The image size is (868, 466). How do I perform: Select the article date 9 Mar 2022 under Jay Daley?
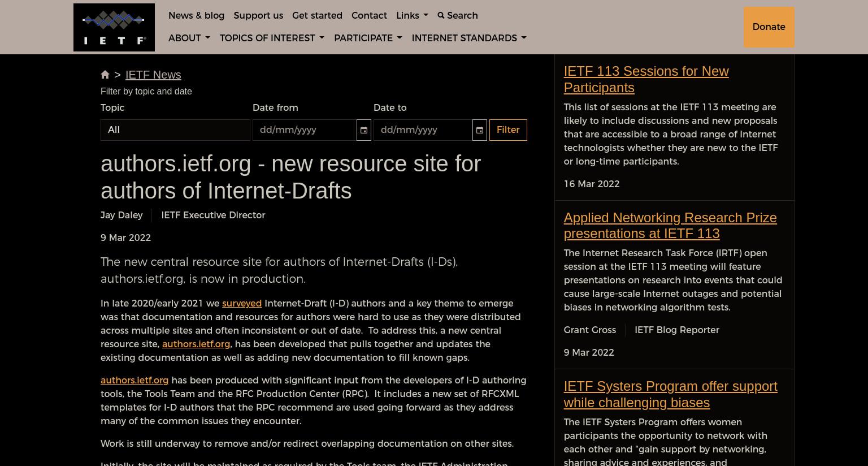click(125, 238)
